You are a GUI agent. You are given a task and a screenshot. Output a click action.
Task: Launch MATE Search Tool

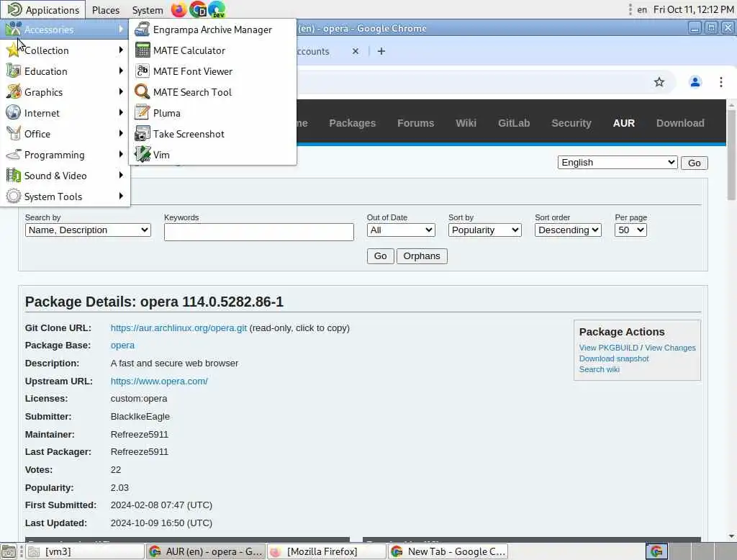click(212, 92)
